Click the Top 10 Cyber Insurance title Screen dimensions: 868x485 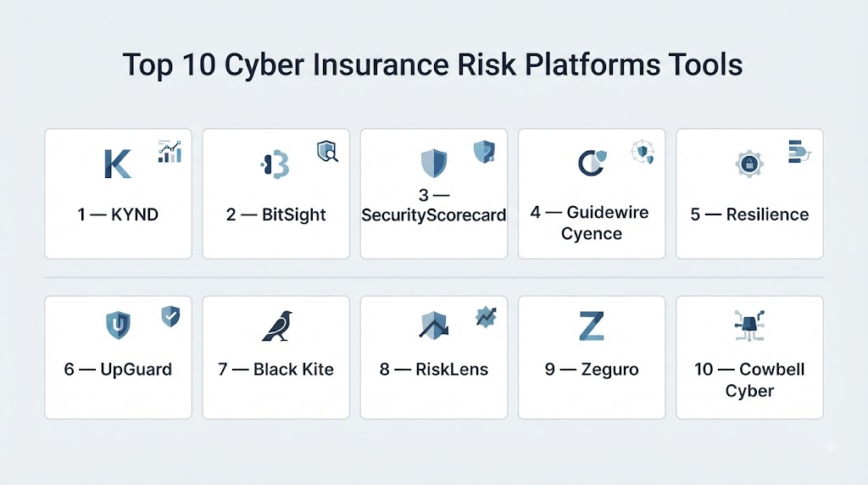(432, 64)
